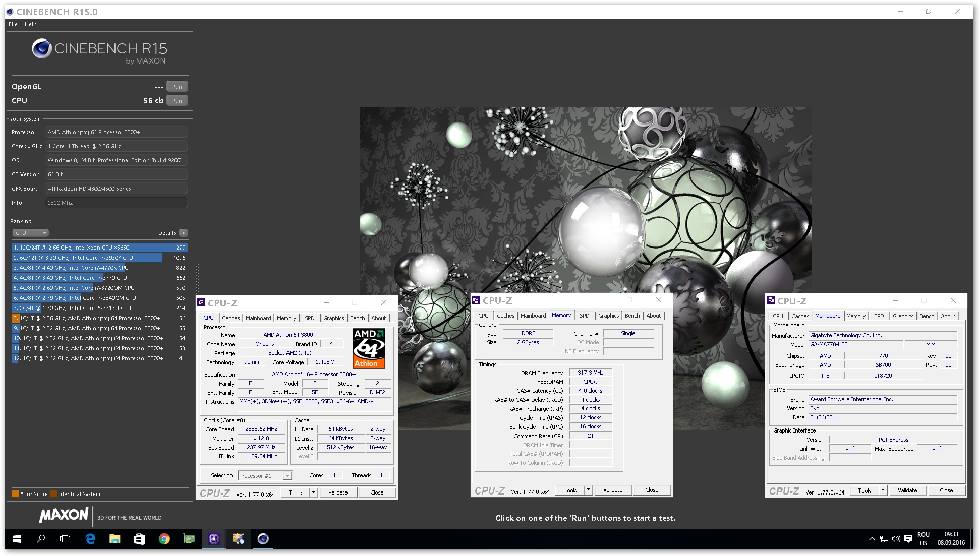This screenshot has width=980, height=556.
Task: Run the OpenGL benchmark
Action: point(177,87)
